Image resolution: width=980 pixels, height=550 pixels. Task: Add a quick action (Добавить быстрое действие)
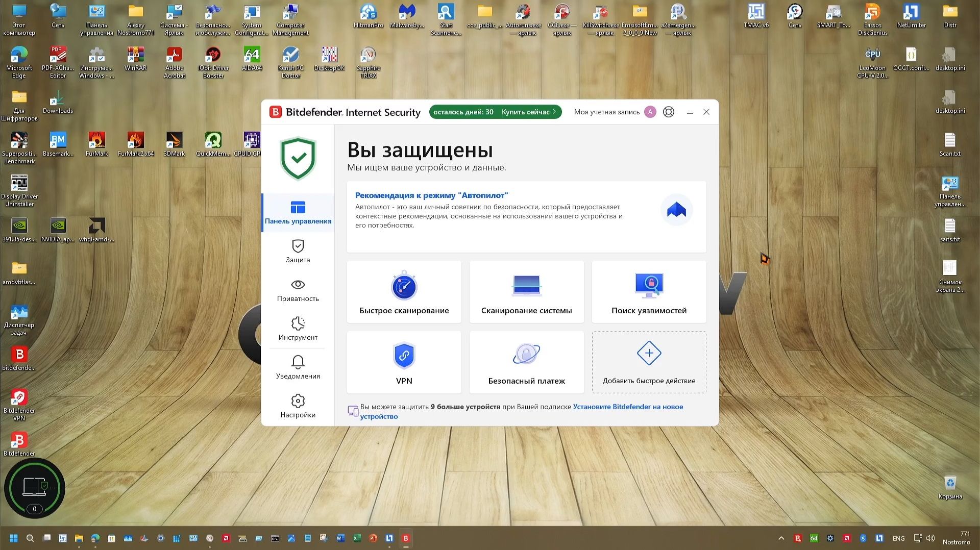point(649,362)
